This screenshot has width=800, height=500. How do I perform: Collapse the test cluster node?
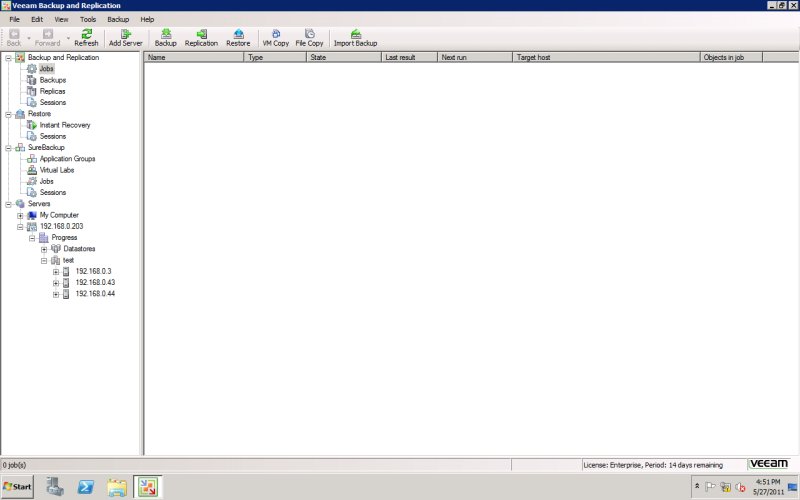(x=44, y=260)
